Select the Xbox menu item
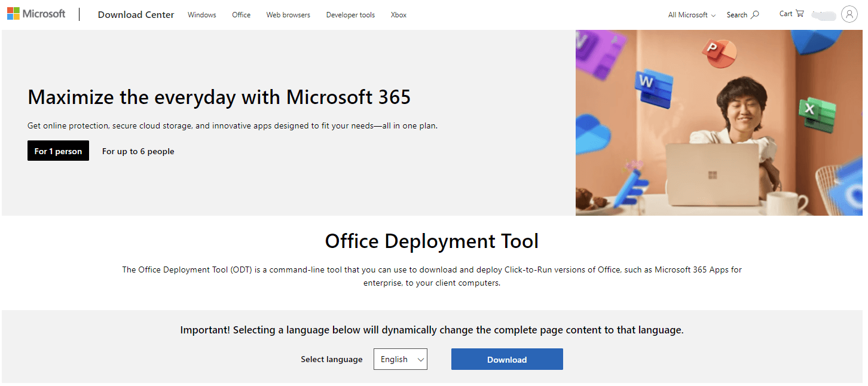Viewport: 868px width, 386px height. tap(399, 15)
